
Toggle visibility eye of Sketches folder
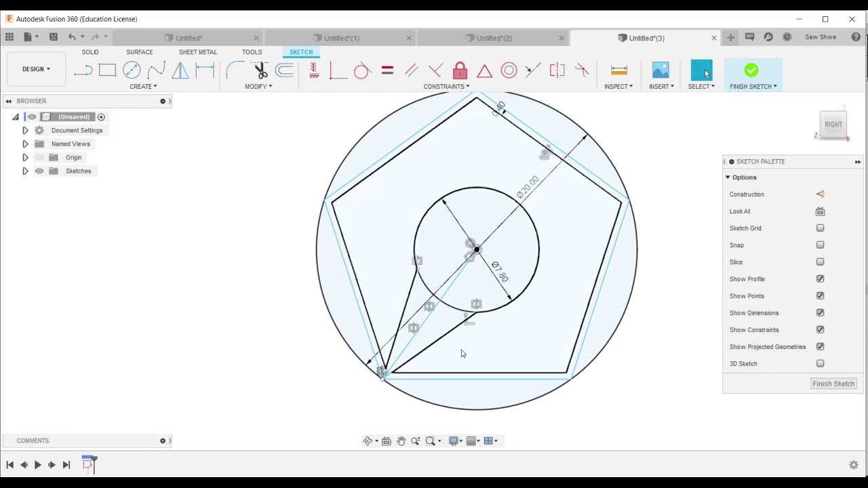pos(39,171)
